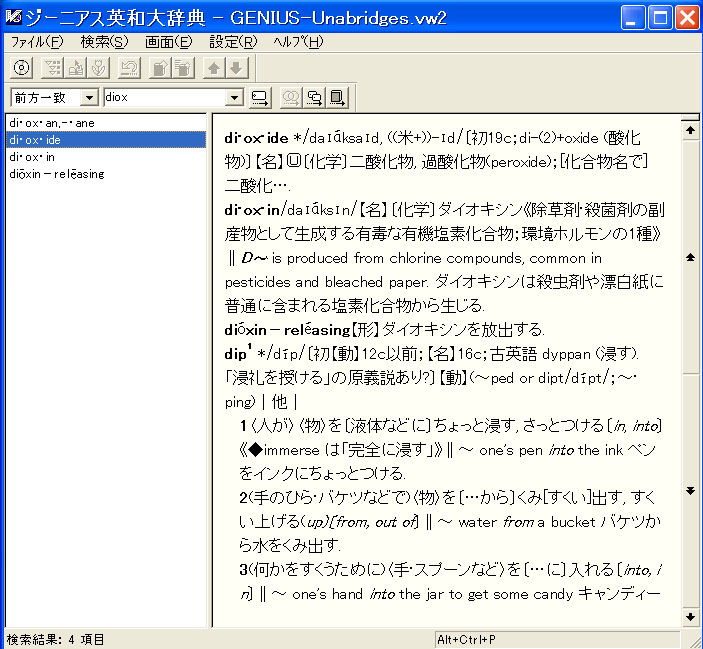
Task: Select the dioxin-releasing result entry
Action: click(x=56, y=174)
